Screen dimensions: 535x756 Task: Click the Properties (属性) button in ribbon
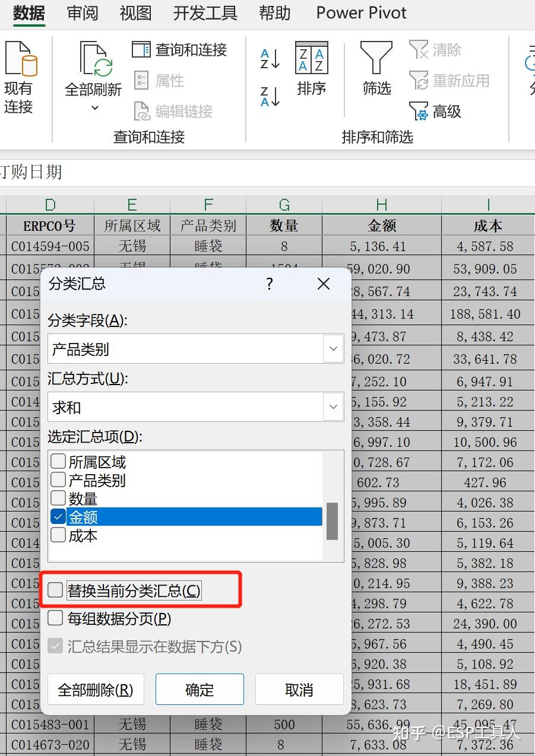pyautogui.click(x=159, y=81)
